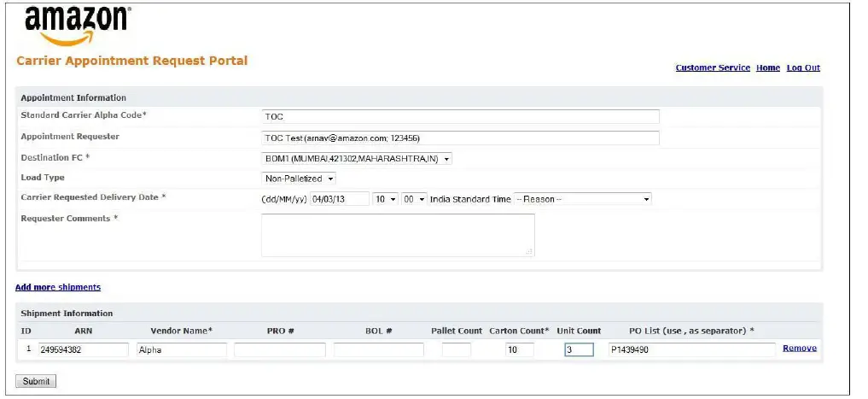The width and height of the screenshot is (868, 399).
Task: Click the Submit button
Action: tap(36, 381)
